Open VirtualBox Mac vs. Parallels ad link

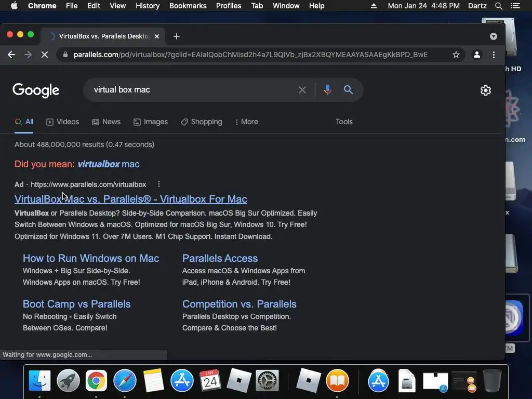130,199
